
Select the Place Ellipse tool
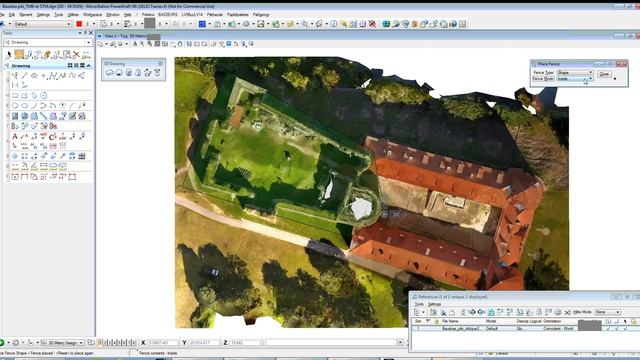tap(24, 106)
